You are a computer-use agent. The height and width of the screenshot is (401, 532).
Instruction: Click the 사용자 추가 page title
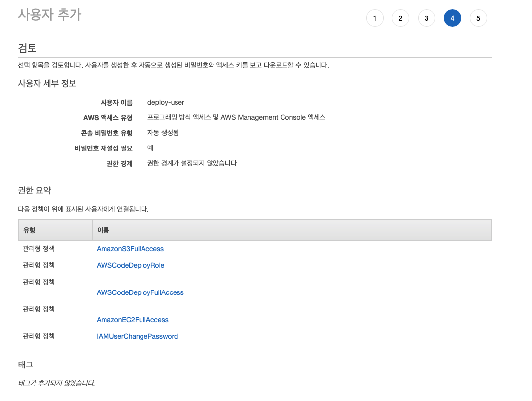click(x=49, y=15)
